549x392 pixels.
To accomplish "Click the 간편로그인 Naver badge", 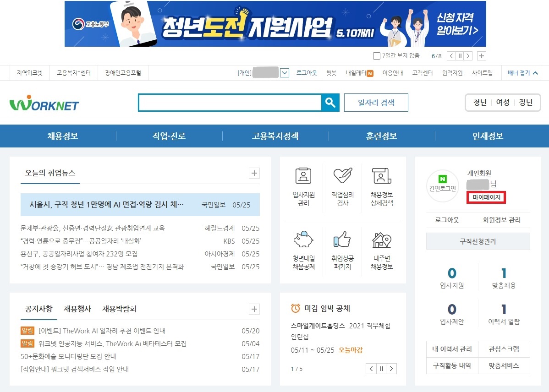I will [x=443, y=186].
